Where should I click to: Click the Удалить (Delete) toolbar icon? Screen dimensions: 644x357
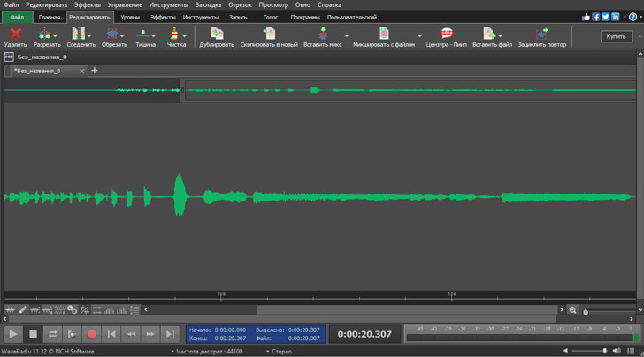click(x=15, y=35)
